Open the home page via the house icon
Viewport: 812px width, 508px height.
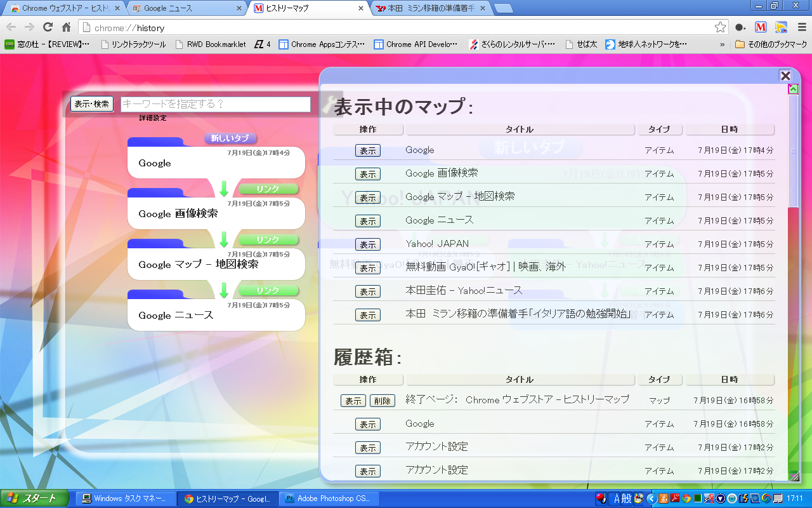coord(66,27)
